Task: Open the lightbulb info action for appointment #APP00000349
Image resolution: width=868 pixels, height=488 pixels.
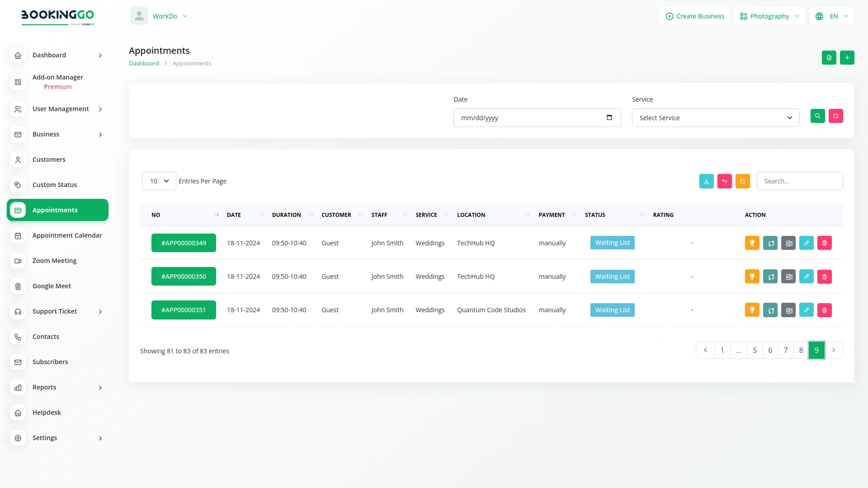Action: point(752,243)
